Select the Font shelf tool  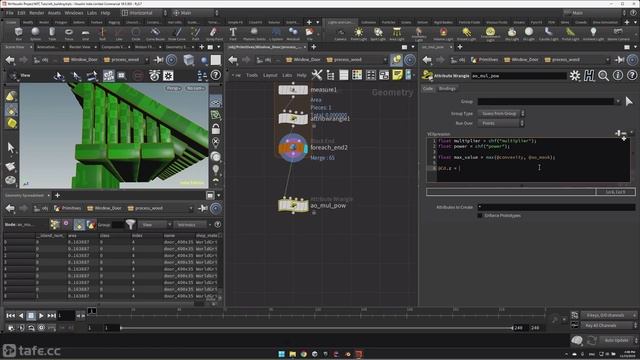coord(233,33)
